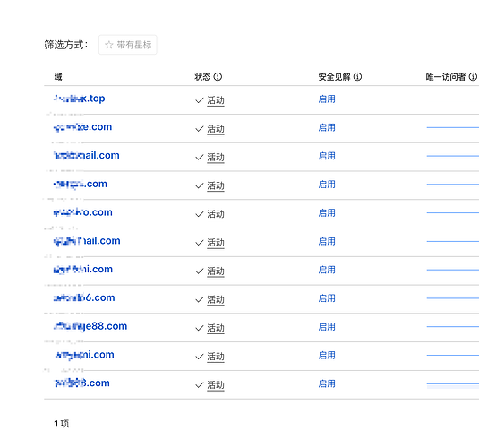Open the domain ending in .top
The height and width of the screenshot is (448, 479).
80,99
